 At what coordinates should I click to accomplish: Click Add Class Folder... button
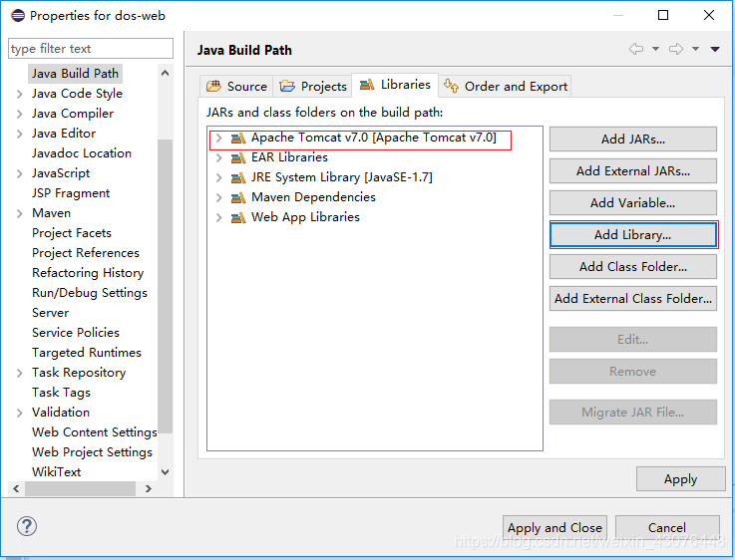(633, 266)
